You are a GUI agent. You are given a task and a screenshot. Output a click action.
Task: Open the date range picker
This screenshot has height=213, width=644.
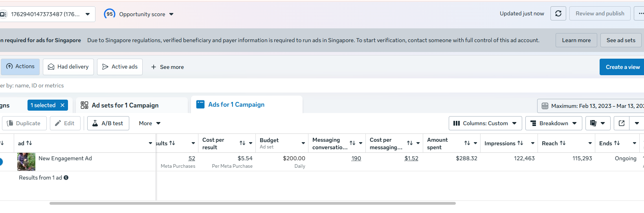(592, 106)
